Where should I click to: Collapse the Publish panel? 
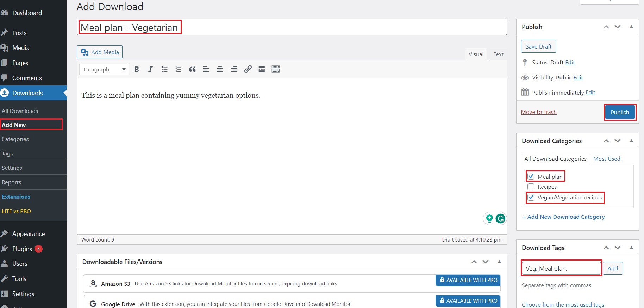point(631,27)
